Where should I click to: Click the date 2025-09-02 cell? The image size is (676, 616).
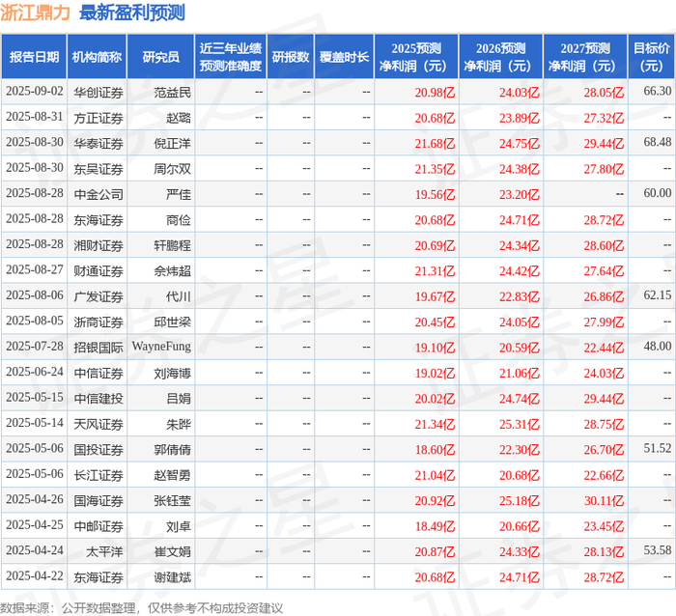(35, 92)
